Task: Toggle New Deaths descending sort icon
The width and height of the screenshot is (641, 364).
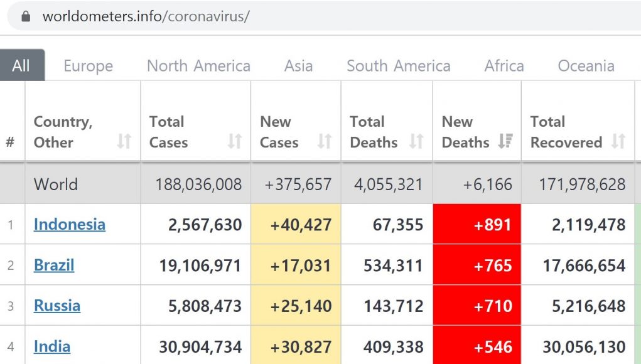Action: (x=505, y=142)
